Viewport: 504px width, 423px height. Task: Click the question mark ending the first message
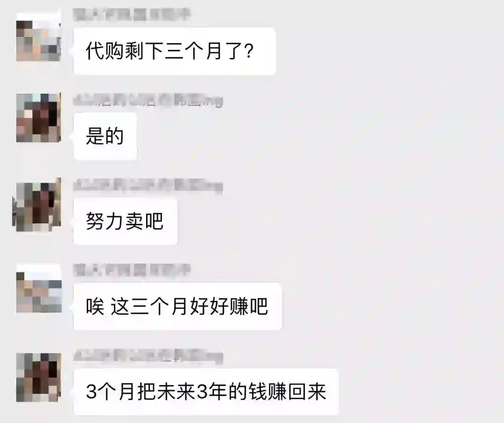[249, 51]
